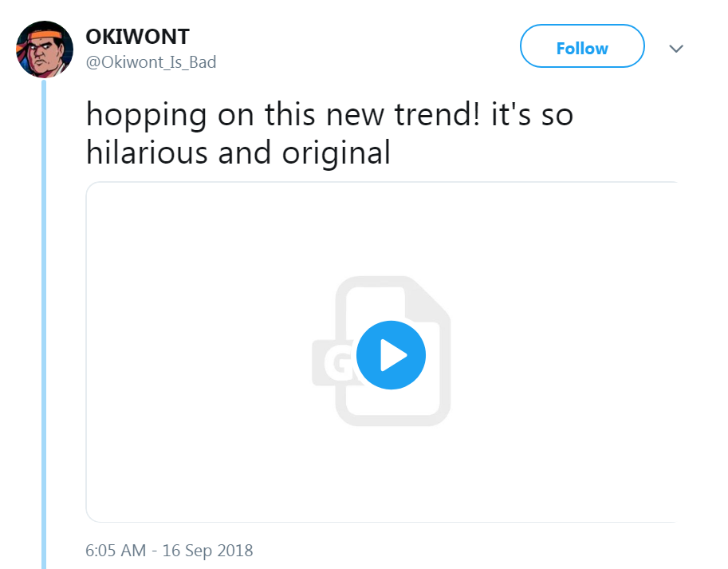
Task: Open the tweet options chevron menu
Action: [x=676, y=49]
